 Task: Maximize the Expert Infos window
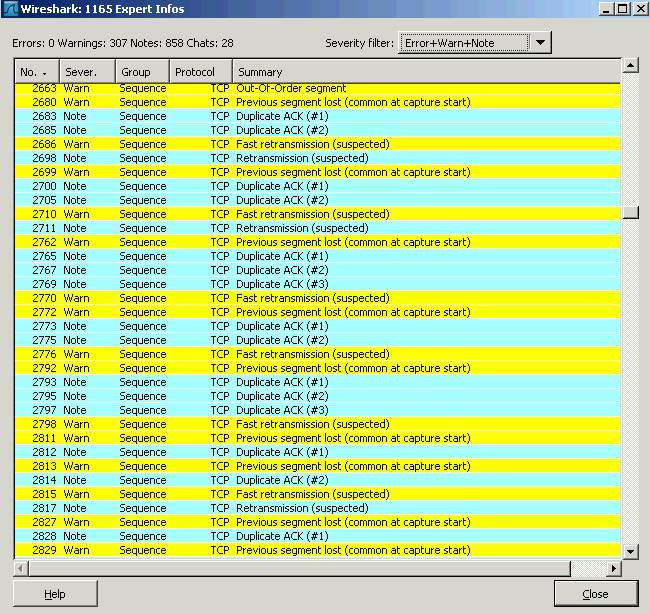(x=622, y=9)
